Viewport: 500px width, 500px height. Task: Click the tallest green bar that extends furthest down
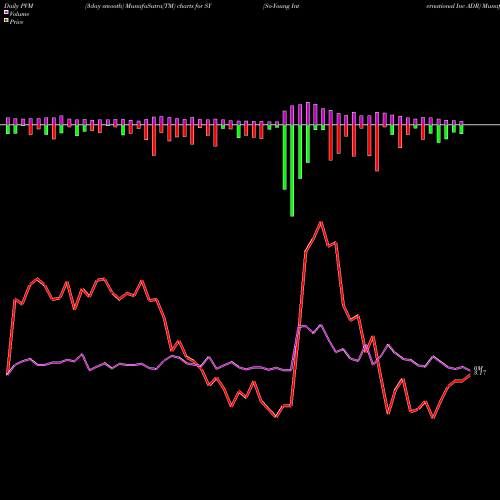pos(292,170)
